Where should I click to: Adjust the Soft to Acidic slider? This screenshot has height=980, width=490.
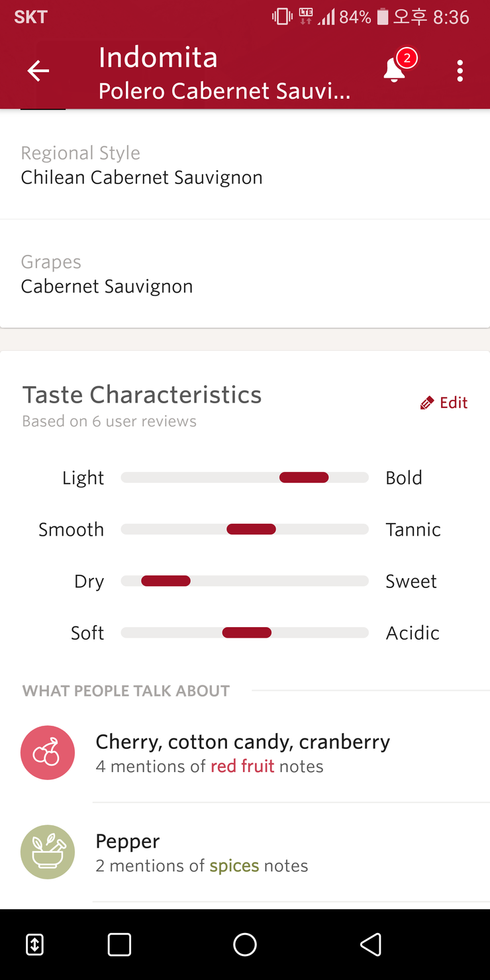(245, 632)
